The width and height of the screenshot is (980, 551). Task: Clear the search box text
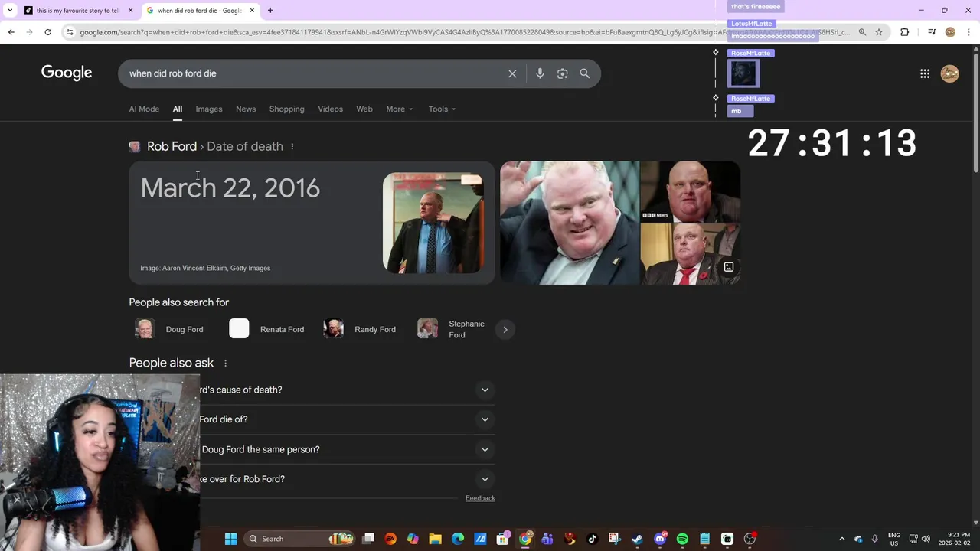(512, 73)
